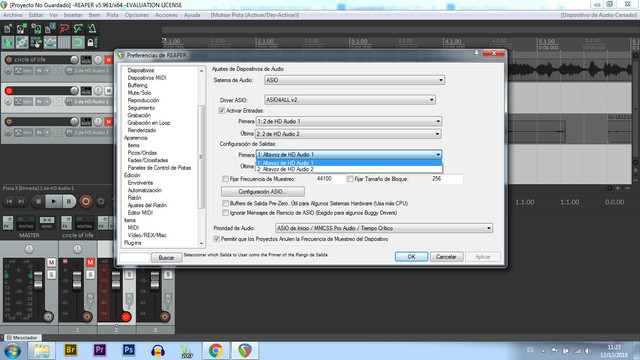This screenshot has height=360, width=640.
Task: Toggle move envelope points with items icon
Action: (x=50, y=42)
